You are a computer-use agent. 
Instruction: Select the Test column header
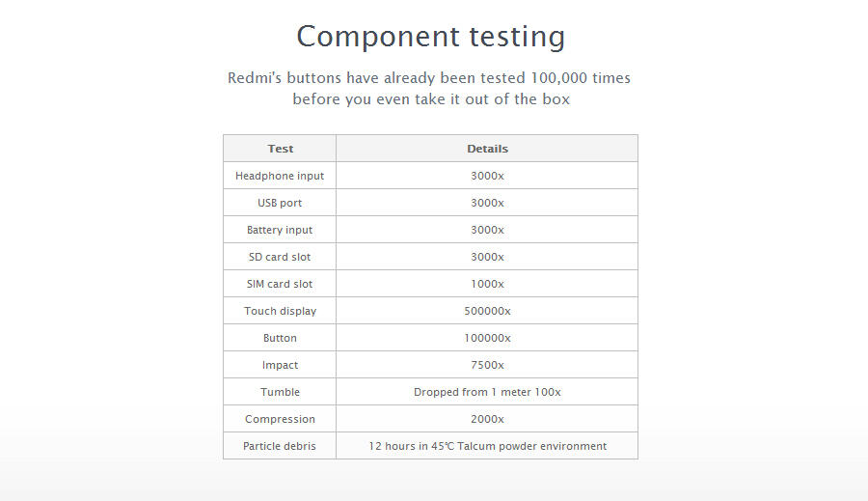pyautogui.click(x=280, y=149)
